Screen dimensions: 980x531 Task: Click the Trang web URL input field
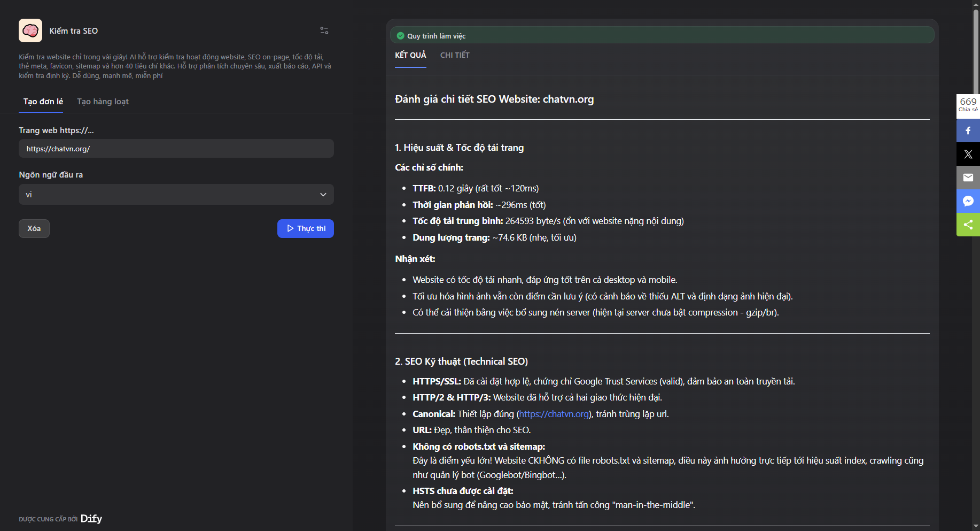coord(176,148)
